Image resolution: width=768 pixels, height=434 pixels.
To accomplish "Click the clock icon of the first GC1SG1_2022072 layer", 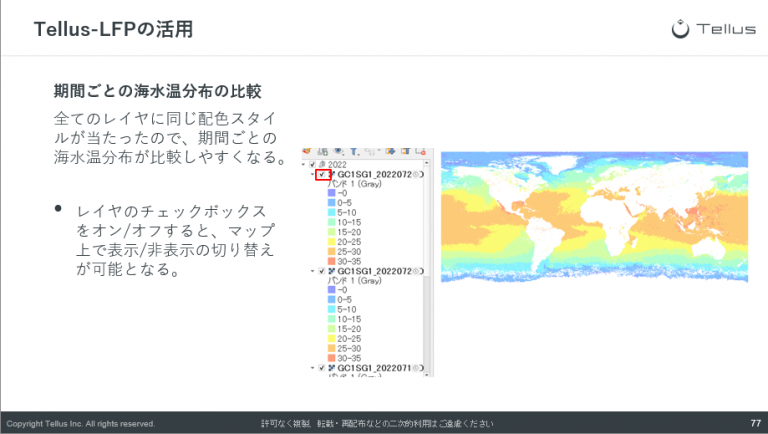I will click(x=415, y=174).
